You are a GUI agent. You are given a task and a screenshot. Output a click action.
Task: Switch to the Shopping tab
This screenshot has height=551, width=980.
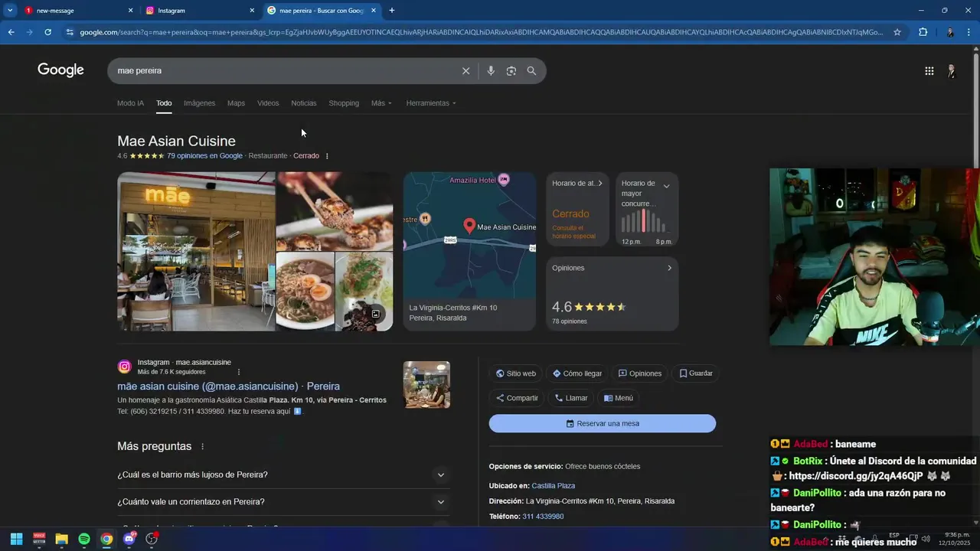(x=344, y=103)
